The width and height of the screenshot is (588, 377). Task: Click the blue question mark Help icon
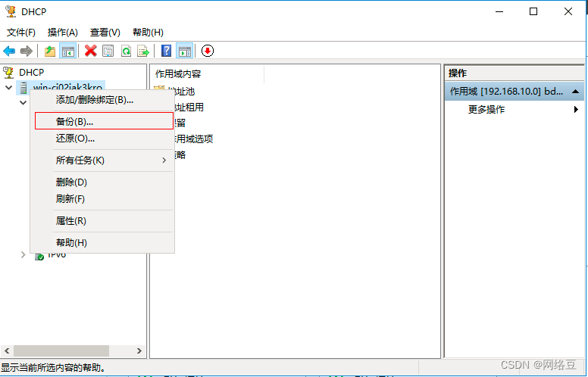click(x=167, y=51)
